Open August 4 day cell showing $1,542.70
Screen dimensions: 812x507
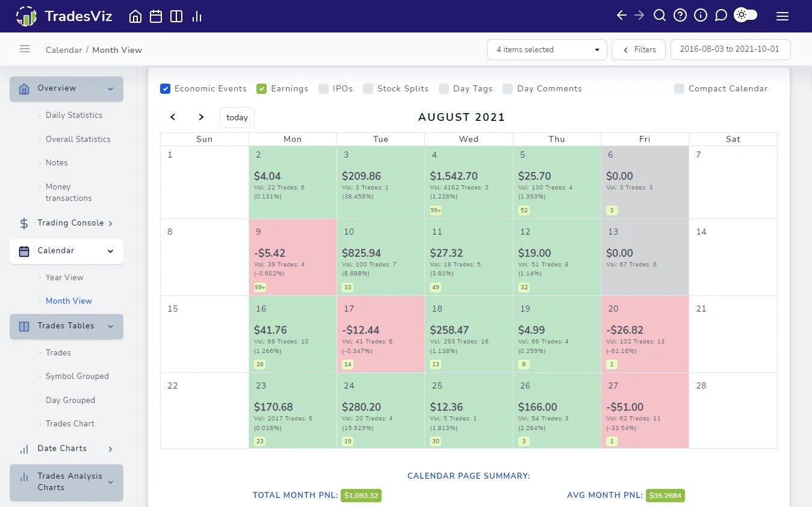[469, 182]
